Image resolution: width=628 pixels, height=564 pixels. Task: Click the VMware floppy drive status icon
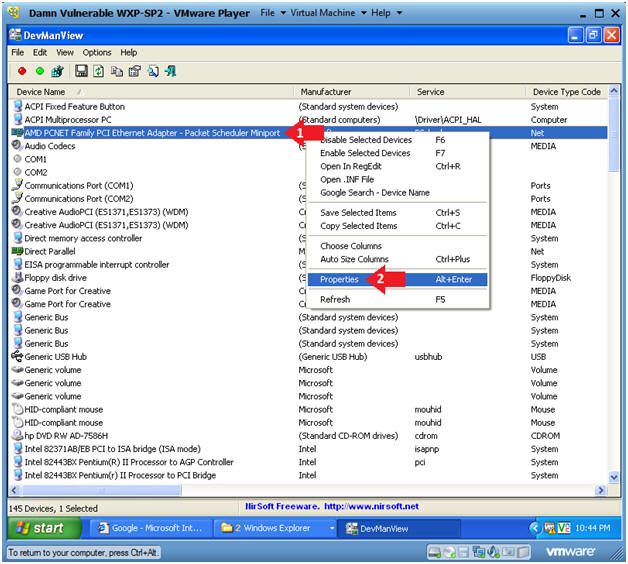tap(463, 552)
